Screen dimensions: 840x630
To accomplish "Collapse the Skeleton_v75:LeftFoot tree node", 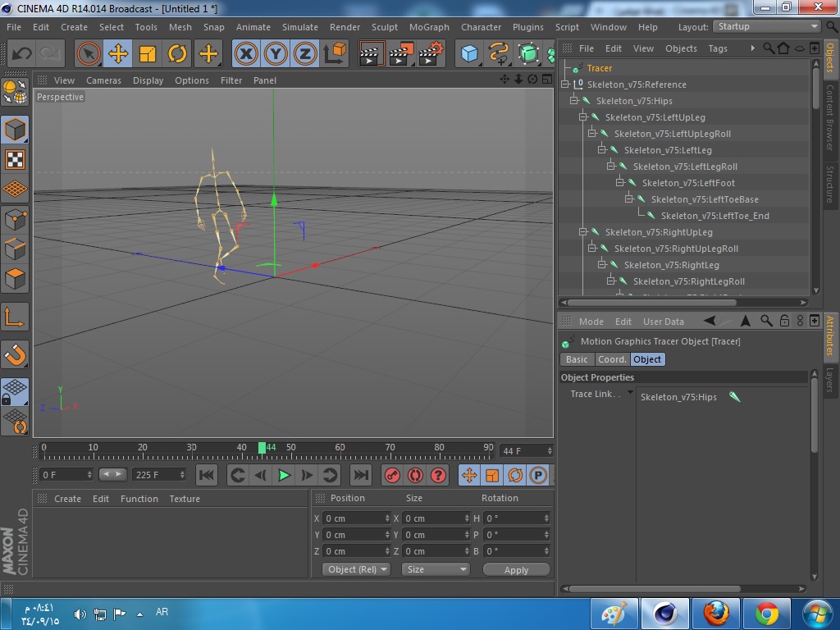I will [x=619, y=183].
